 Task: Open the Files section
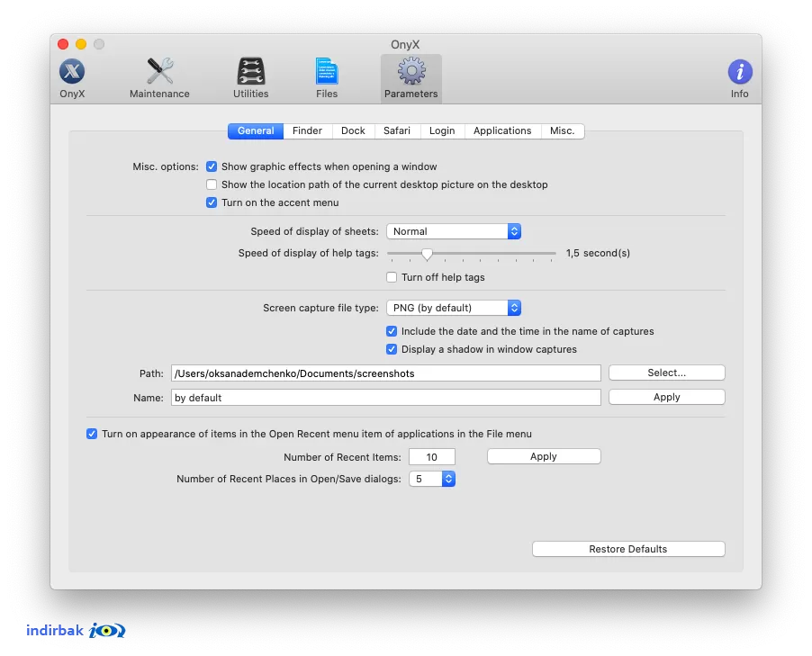(x=327, y=77)
